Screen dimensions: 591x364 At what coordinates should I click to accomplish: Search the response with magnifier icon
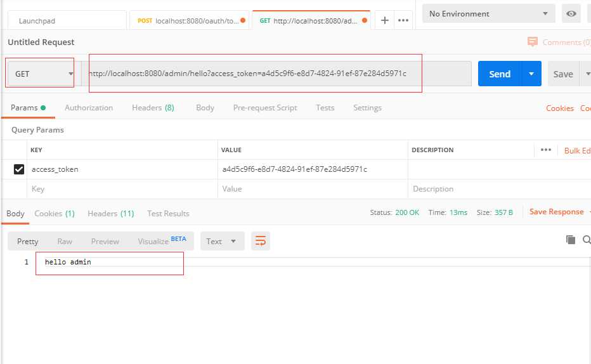587,239
